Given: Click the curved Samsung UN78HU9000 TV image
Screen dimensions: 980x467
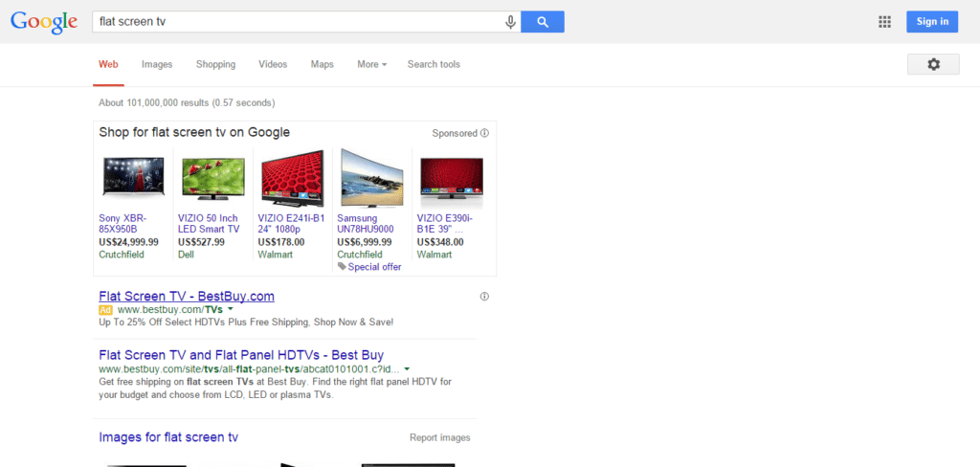Looking at the screenshot, I should coord(371,177).
